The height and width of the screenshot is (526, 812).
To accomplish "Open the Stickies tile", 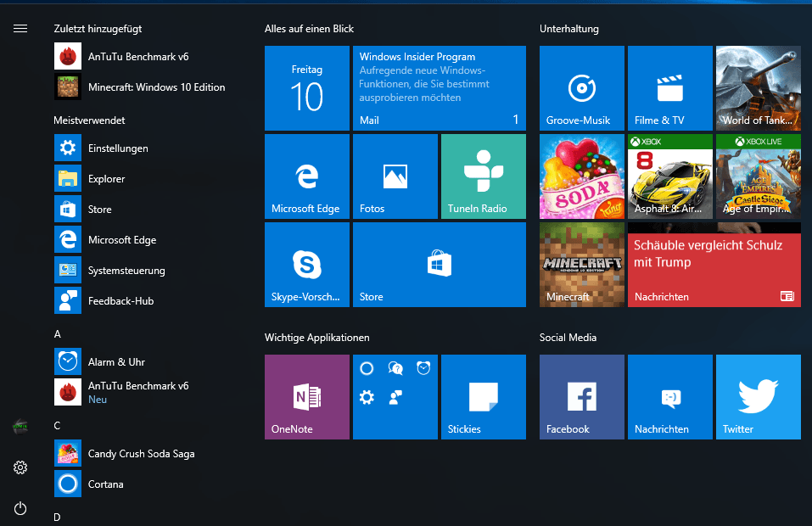I will [x=484, y=397].
